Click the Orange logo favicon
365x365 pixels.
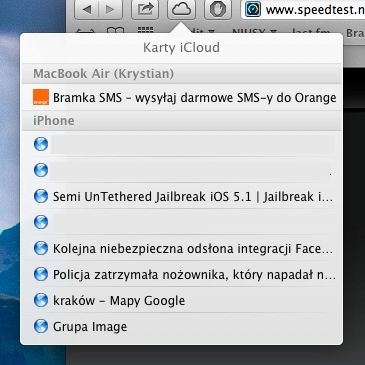point(41,97)
